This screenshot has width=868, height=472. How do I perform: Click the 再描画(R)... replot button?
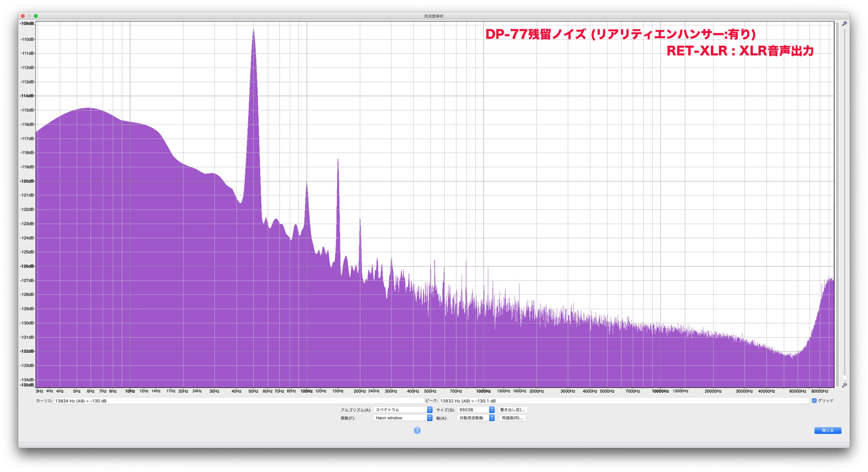[x=512, y=418]
